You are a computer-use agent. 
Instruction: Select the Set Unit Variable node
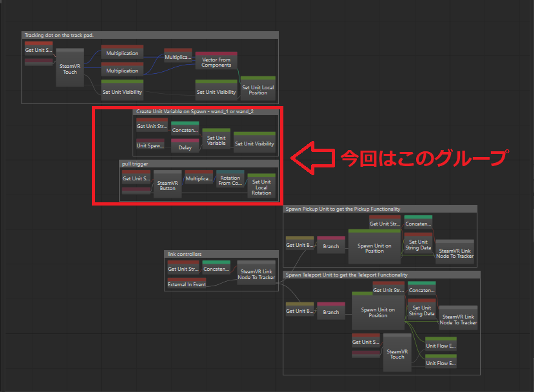(x=216, y=139)
